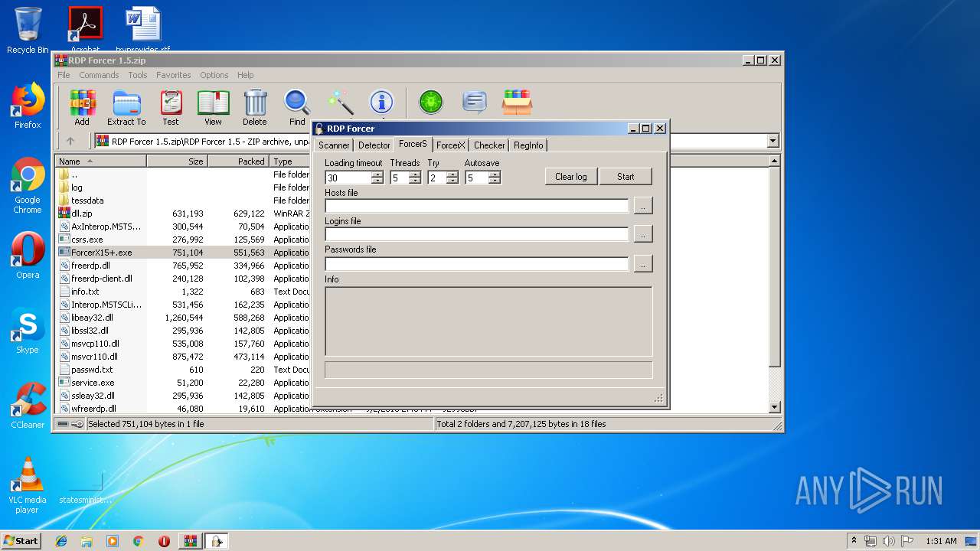Open the VLC media player desktop icon
This screenshot has width=980, height=551.
point(28,485)
